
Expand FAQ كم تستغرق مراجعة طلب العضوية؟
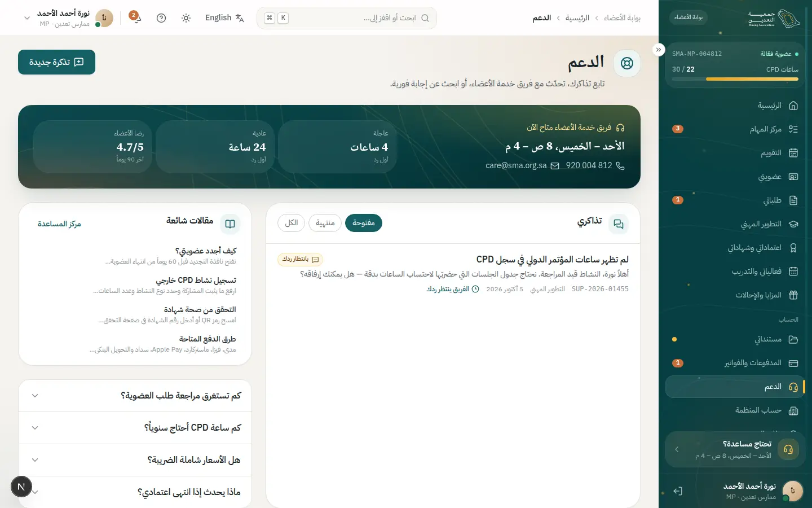click(x=135, y=396)
